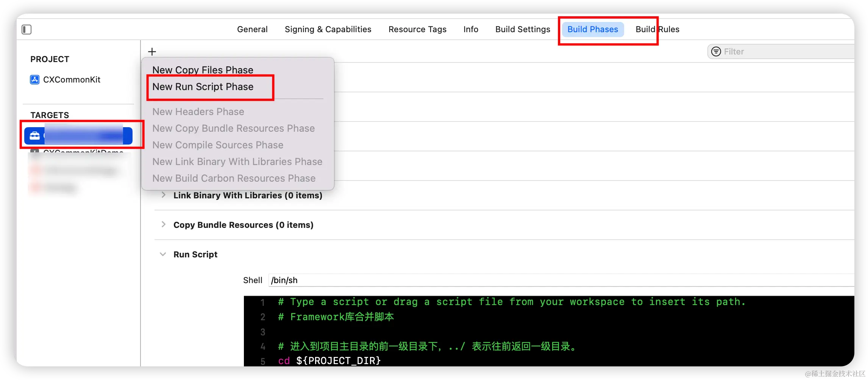Image resolution: width=868 pixels, height=380 pixels.
Task: Click the Shell path field showing /bin/sh
Action: tap(561, 280)
